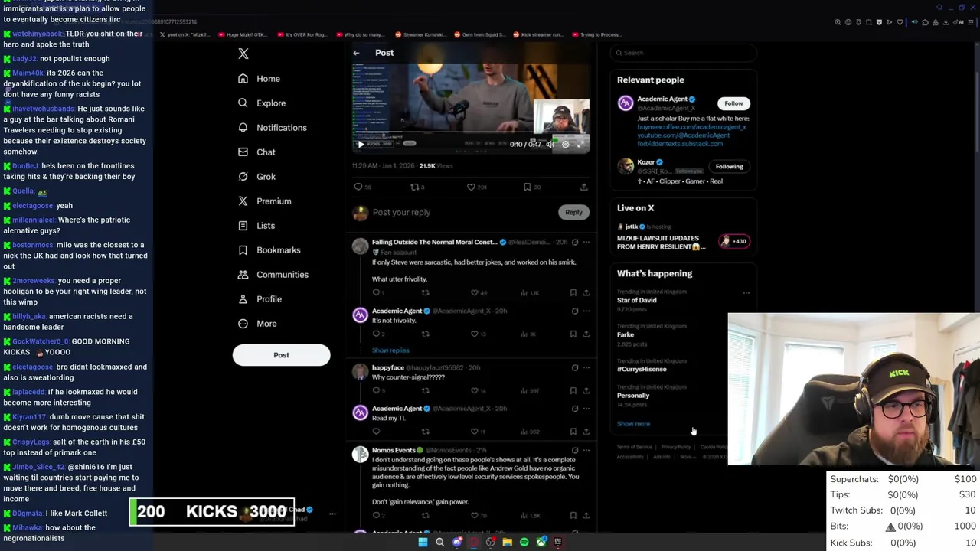The height and width of the screenshot is (551, 980).
Task: Open video settings gear
Action: tap(565, 144)
